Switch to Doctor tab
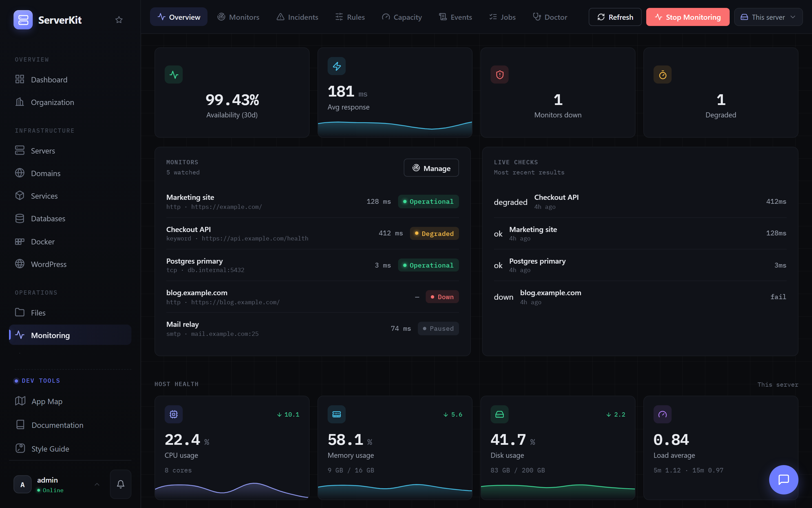 pos(550,17)
